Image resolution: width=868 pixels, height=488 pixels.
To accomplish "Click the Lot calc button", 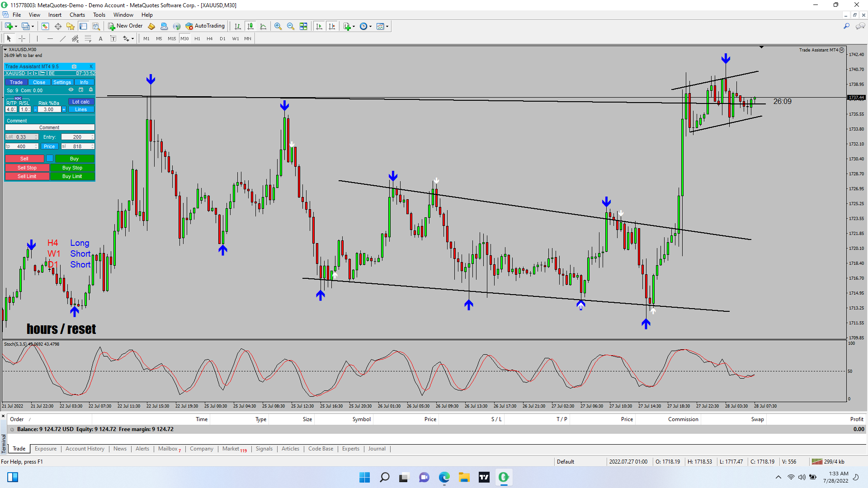I will click(81, 102).
